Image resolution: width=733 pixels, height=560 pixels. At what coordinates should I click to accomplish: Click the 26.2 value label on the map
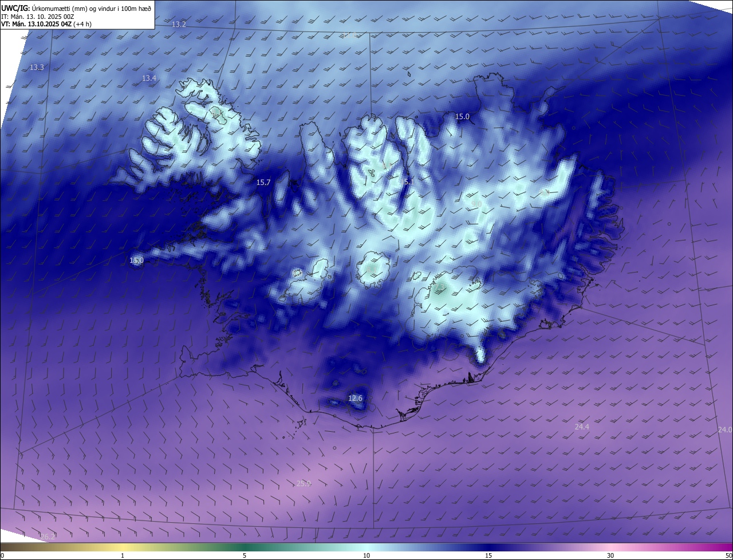coord(48,537)
